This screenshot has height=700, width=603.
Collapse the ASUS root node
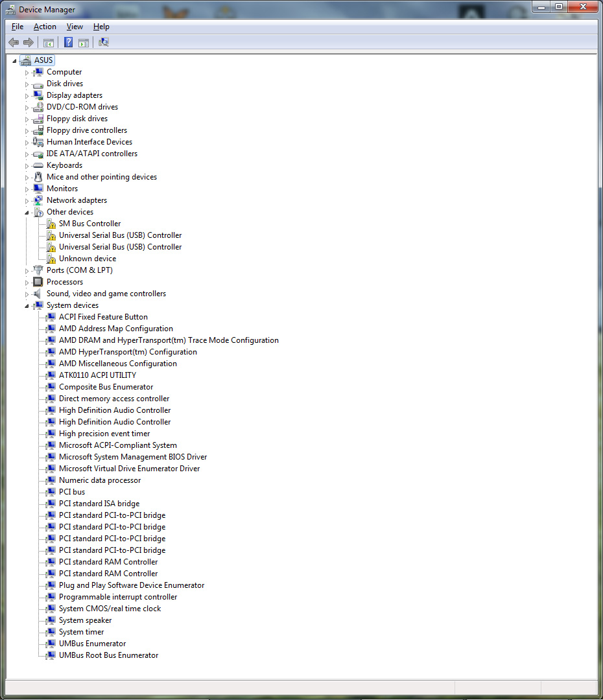(x=14, y=61)
